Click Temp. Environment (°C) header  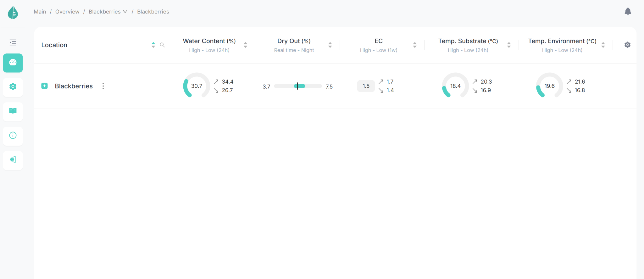point(562,41)
